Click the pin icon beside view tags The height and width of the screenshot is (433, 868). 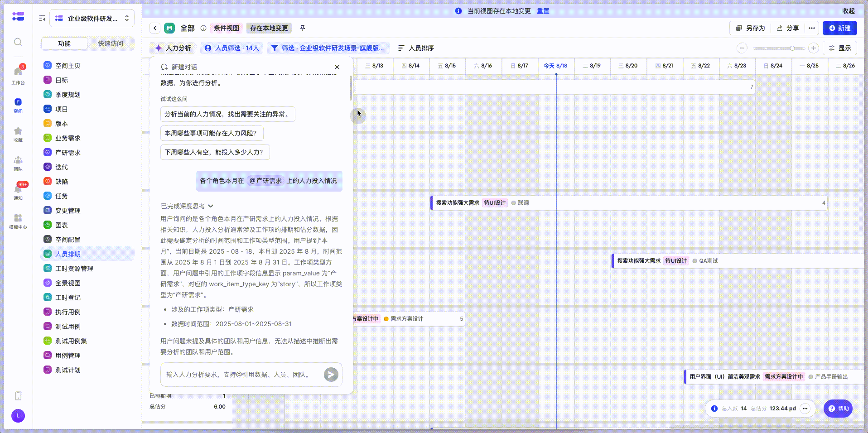(303, 28)
